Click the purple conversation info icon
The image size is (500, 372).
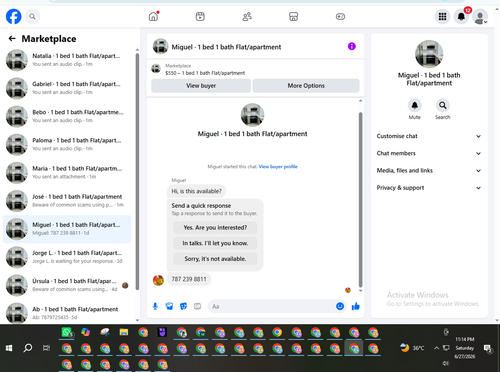pos(352,46)
